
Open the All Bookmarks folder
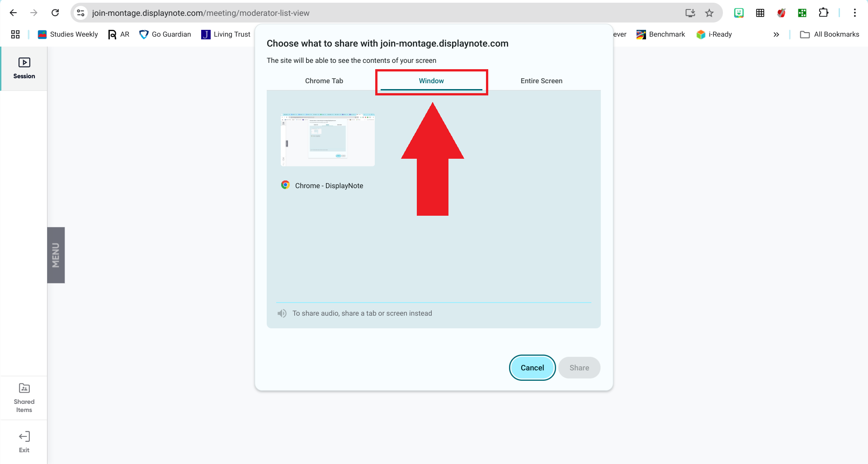830,34
